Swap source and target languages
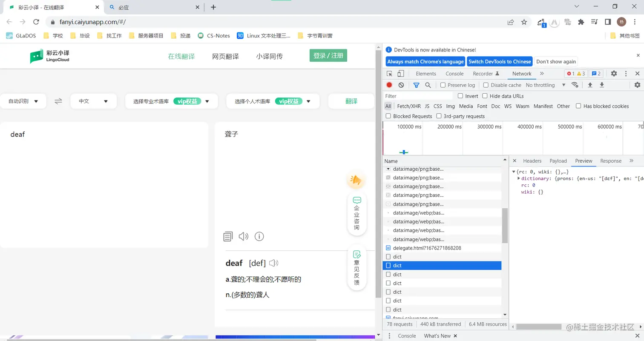This screenshot has width=644, height=341. 58,101
